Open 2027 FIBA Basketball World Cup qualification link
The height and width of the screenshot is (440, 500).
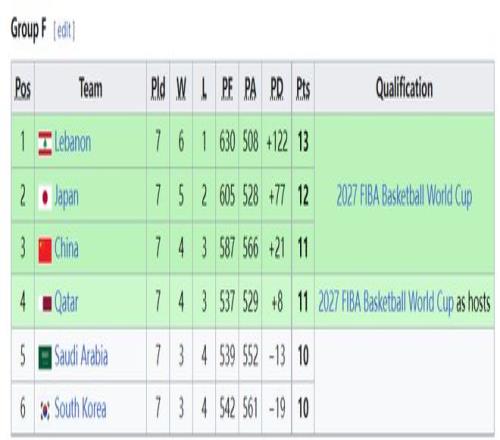coord(404,196)
